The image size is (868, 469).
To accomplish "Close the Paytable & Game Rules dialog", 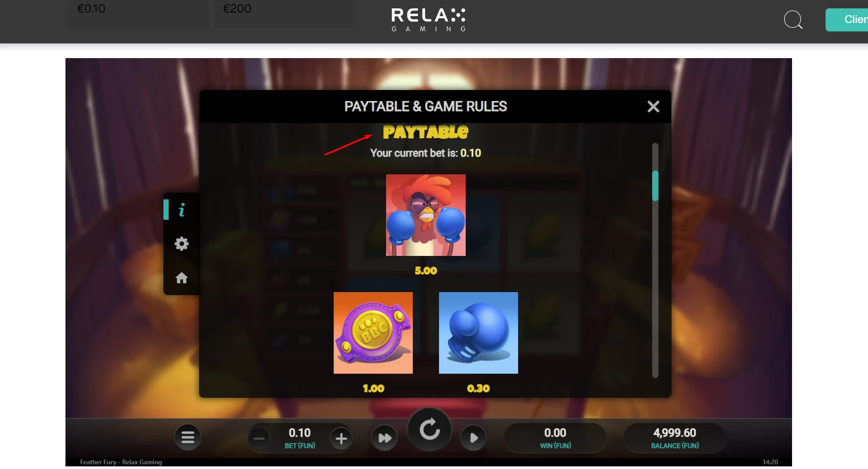I will (653, 107).
